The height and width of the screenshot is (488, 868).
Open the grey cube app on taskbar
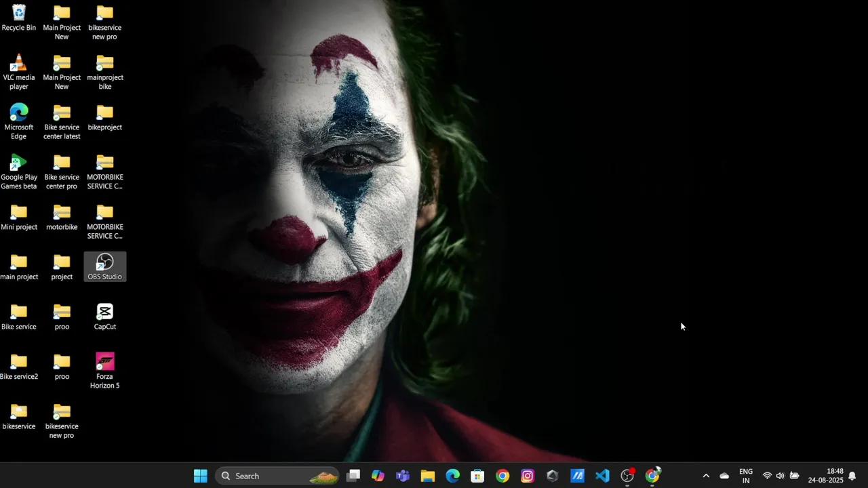pyautogui.click(x=553, y=476)
